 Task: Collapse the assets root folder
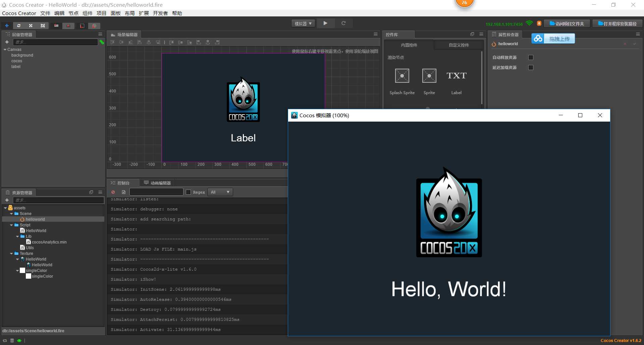click(x=5, y=208)
